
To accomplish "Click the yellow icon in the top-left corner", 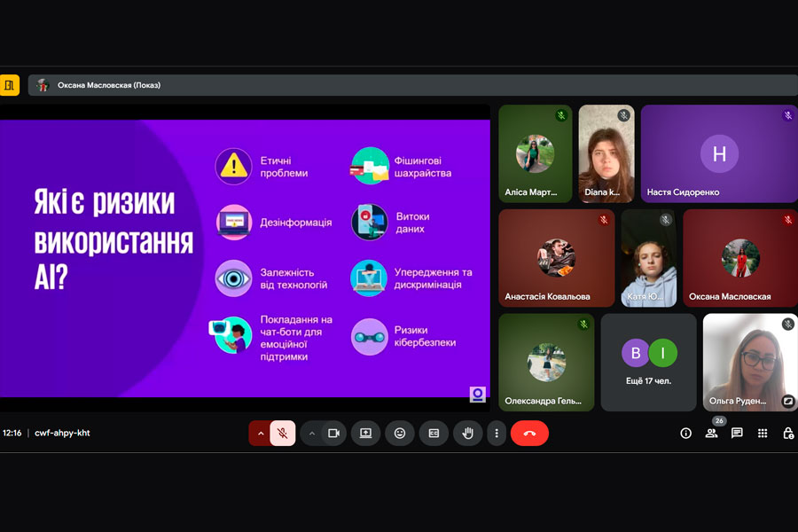I will coord(9,85).
